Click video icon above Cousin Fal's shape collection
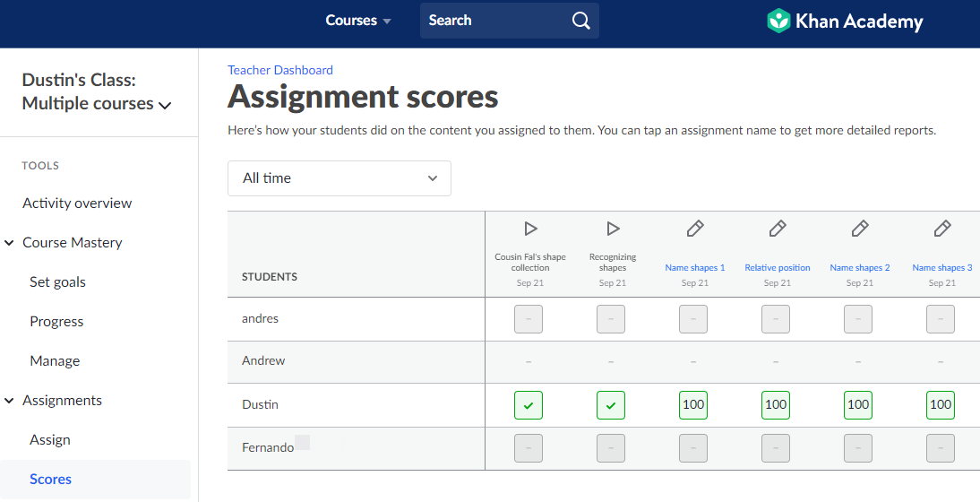This screenshot has height=502, width=980. (530, 229)
